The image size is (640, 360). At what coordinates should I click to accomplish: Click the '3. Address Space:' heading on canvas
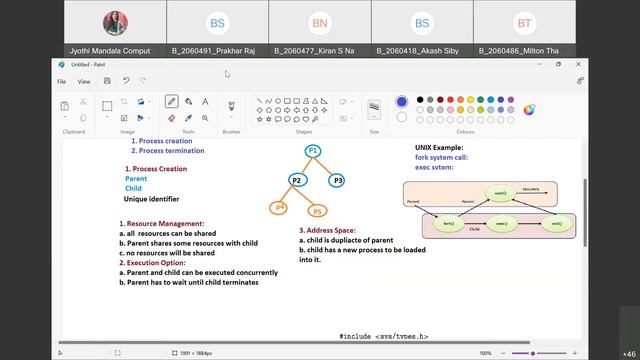[x=327, y=230]
